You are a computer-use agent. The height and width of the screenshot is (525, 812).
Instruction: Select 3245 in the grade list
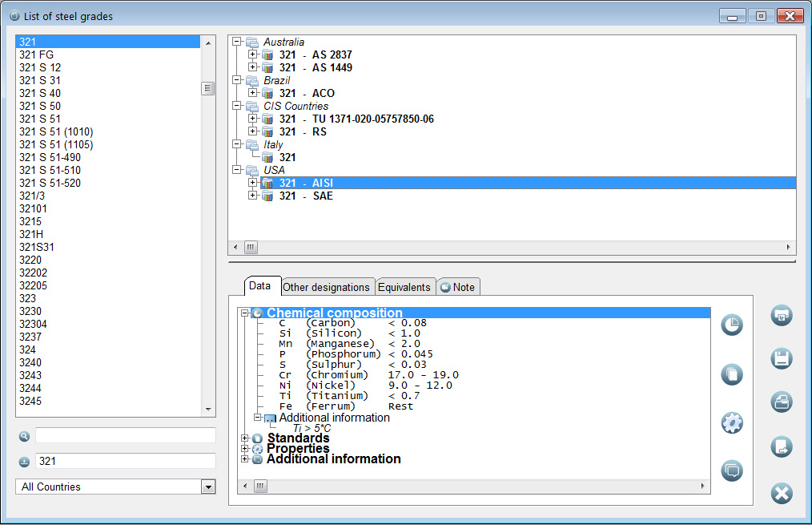pyautogui.click(x=108, y=401)
